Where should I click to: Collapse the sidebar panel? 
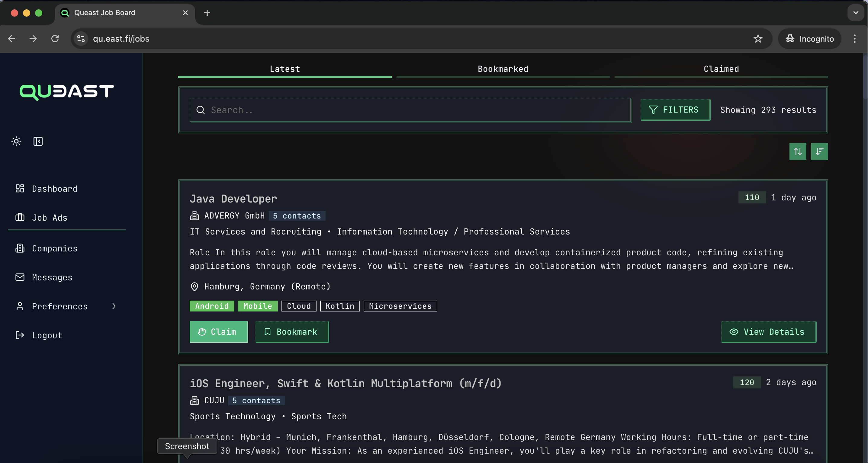[37, 141]
